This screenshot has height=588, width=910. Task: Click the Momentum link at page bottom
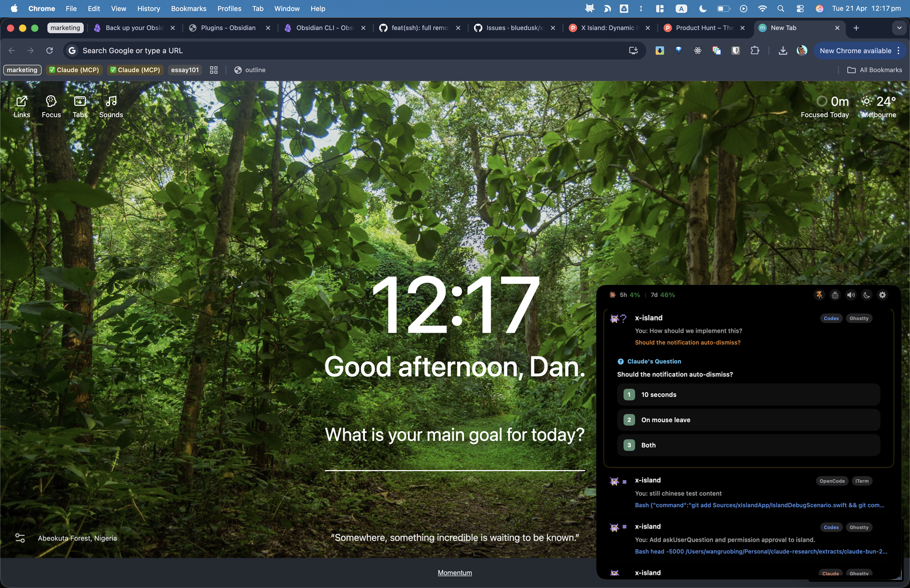pyautogui.click(x=455, y=573)
